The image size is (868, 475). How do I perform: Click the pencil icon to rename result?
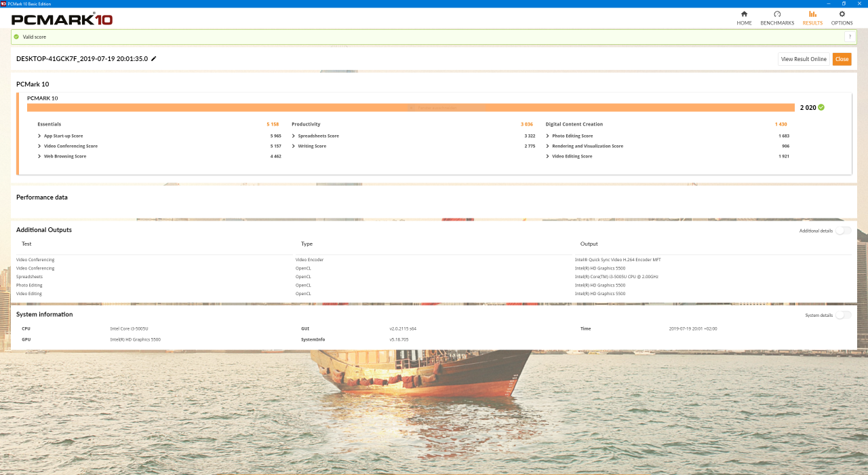coord(154,59)
